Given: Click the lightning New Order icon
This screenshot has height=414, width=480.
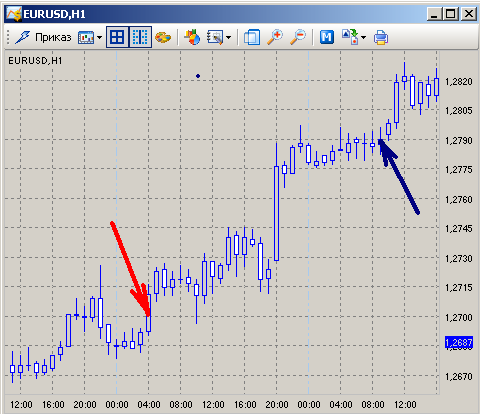Looking at the screenshot, I should 22,37.
